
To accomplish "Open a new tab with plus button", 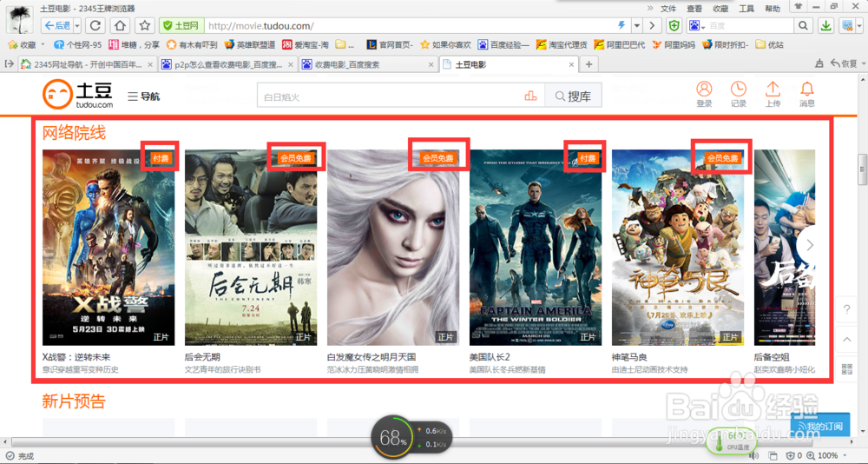I will tap(589, 65).
